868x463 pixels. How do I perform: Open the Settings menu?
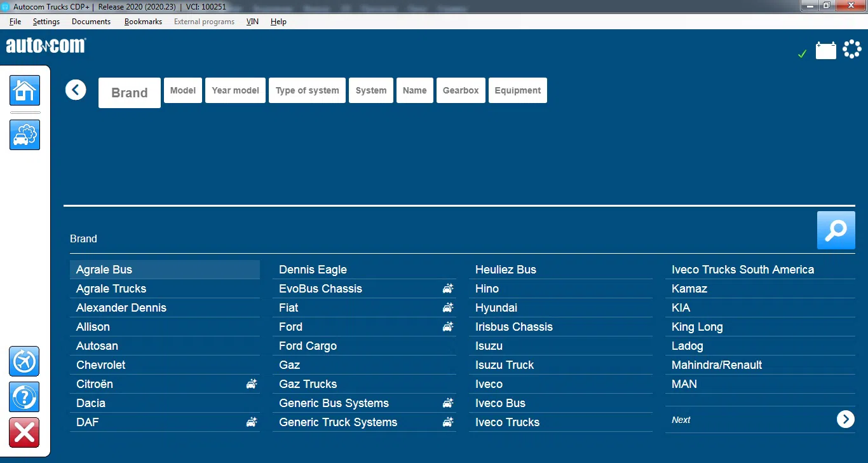tap(46, 22)
